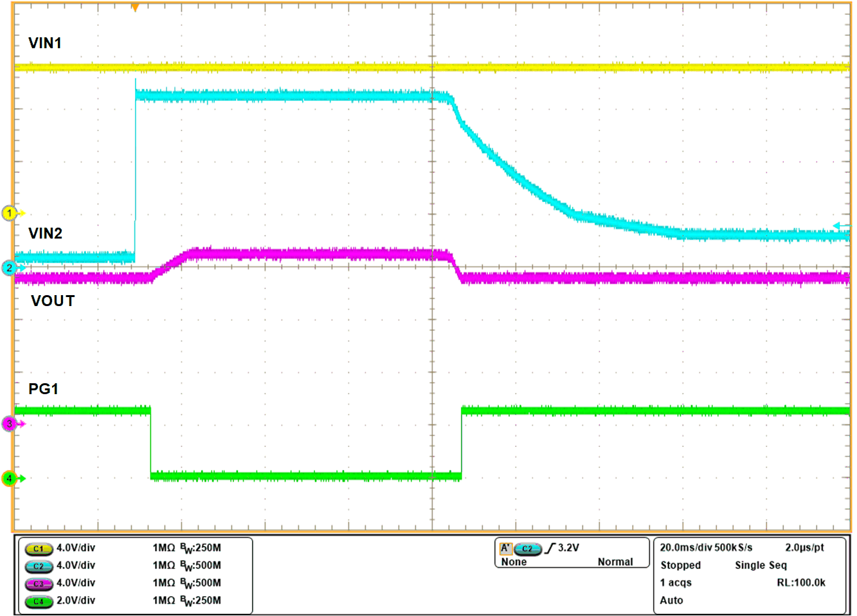The width and height of the screenshot is (857, 616).
Task: Toggle acquisition from Stopped to Run
Action: click(680, 566)
